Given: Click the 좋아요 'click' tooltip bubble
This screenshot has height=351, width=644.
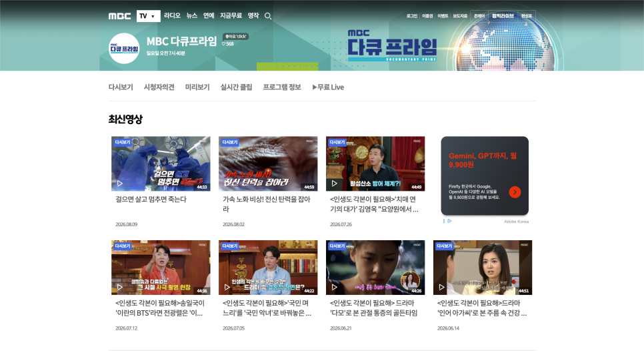Looking at the screenshot, I should [236, 36].
